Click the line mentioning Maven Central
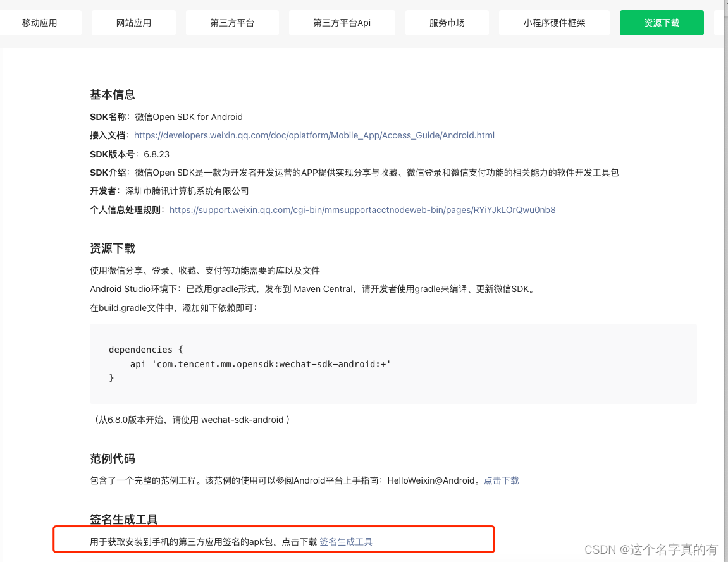The width and height of the screenshot is (728, 562). 313,289
